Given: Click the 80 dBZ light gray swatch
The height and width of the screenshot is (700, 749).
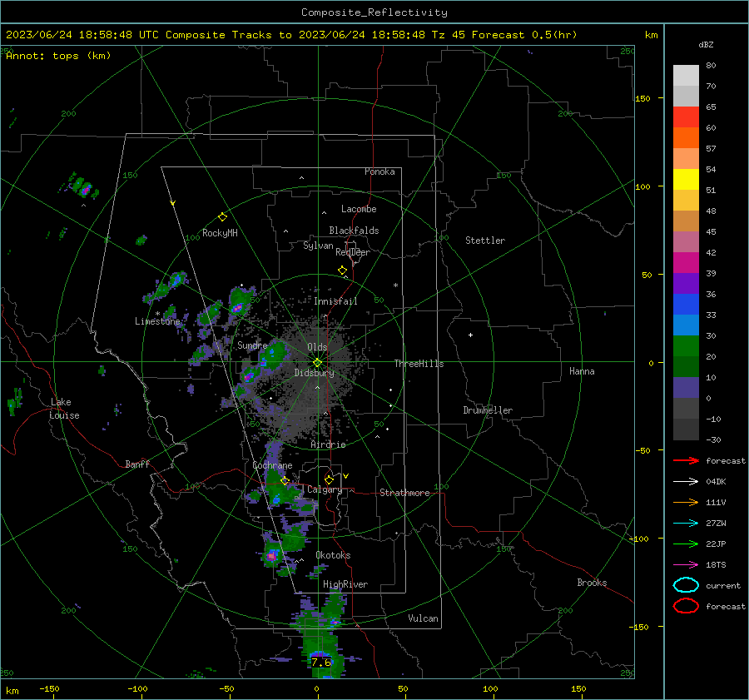Looking at the screenshot, I should pos(686,75).
